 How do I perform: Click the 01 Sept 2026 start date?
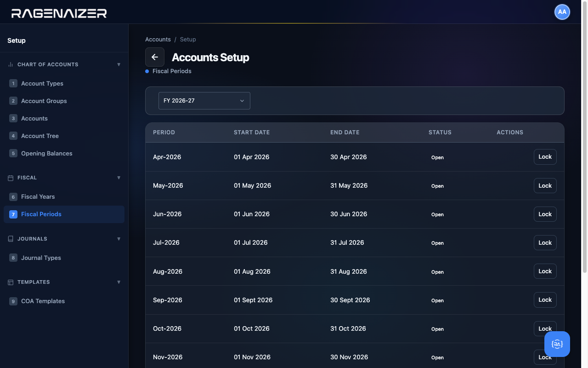click(253, 300)
